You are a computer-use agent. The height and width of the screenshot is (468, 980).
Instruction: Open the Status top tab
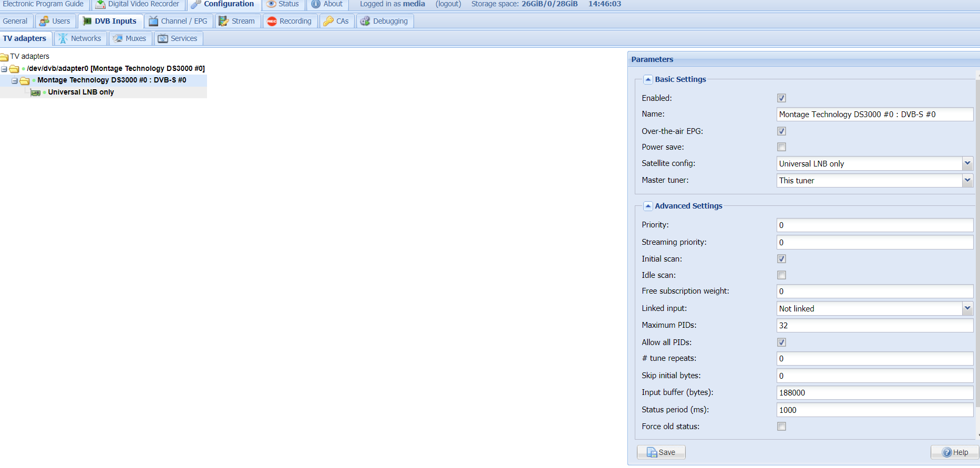tap(283, 4)
